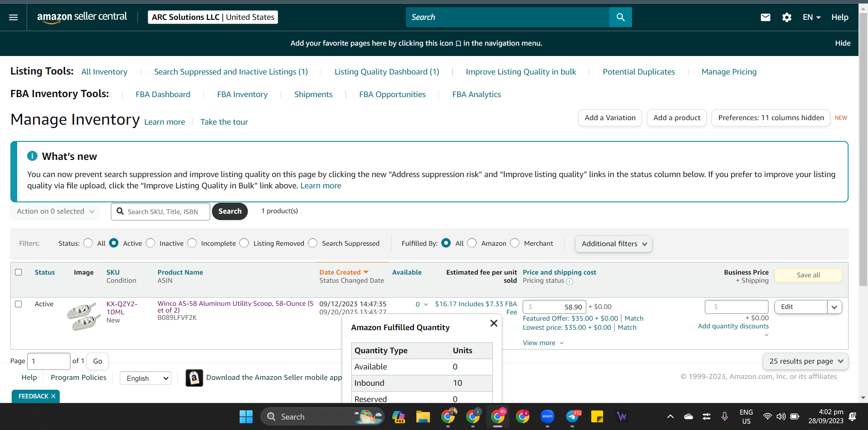The width and height of the screenshot is (868, 430).
Task: Open the hamburger navigation menu
Action: point(14,17)
